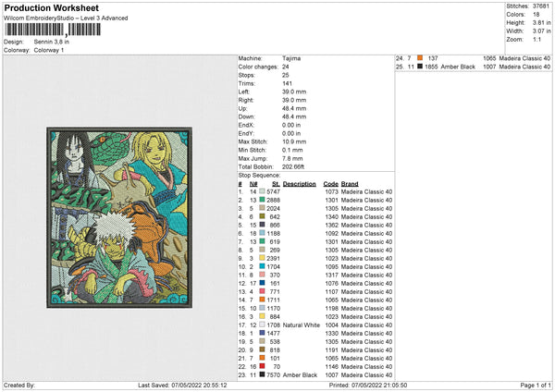Click the 'Page 1 of 1' footer text

pos(536,385)
